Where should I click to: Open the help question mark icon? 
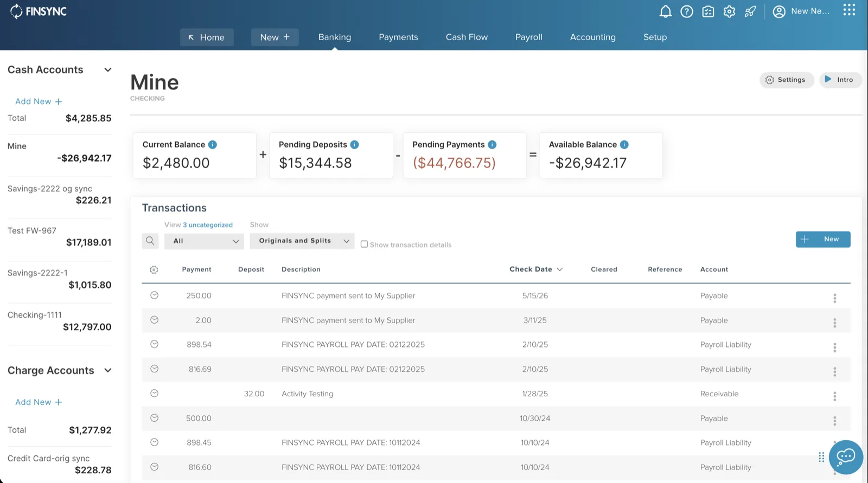(687, 11)
